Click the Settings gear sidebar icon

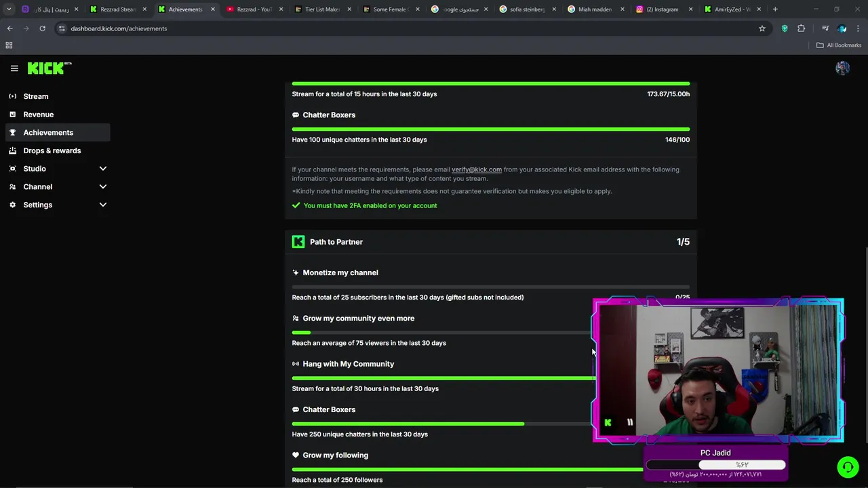[x=12, y=205]
